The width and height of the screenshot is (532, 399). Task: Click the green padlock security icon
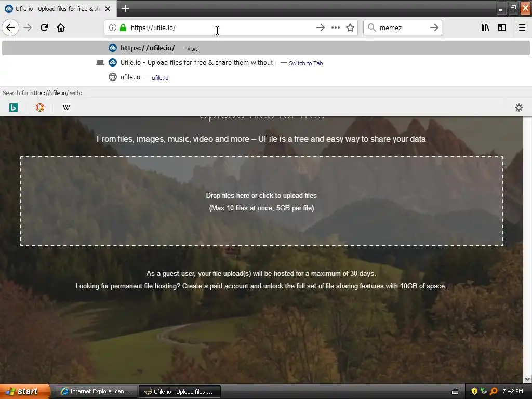[123, 28]
